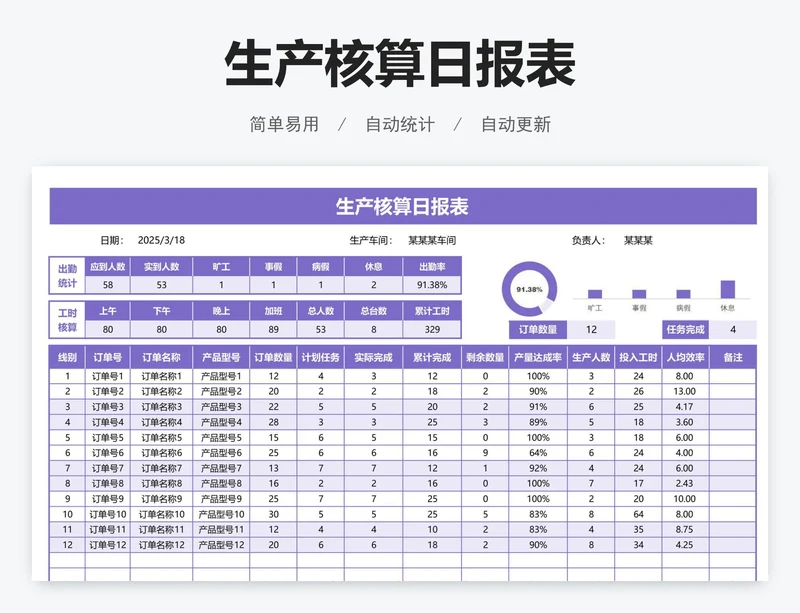800x613 pixels.
Task: Click the 投入工时 value 35
Action: point(638,529)
